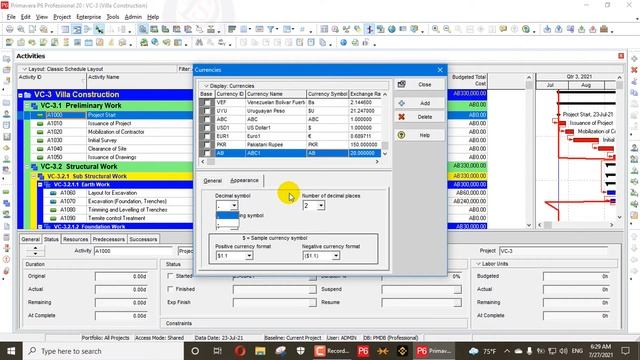Switch to General tab in Currencies dialog
Screen dimensions: 640x360
click(x=213, y=180)
